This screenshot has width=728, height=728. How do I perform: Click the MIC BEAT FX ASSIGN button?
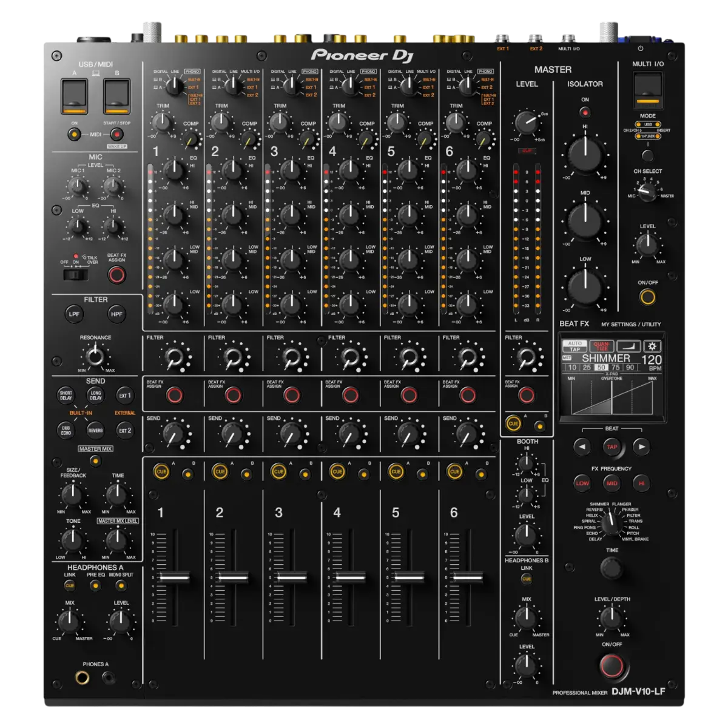pyautogui.click(x=116, y=275)
